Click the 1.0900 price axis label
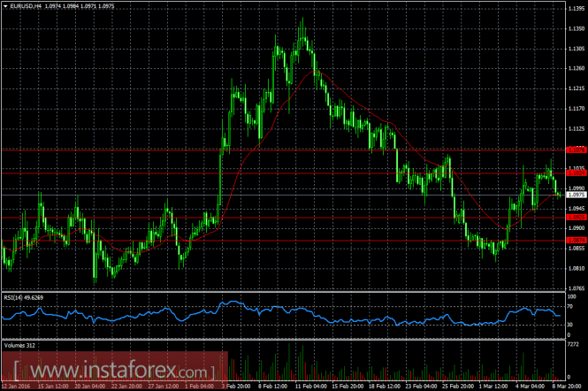The width and height of the screenshot is (588, 391). click(x=577, y=228)
